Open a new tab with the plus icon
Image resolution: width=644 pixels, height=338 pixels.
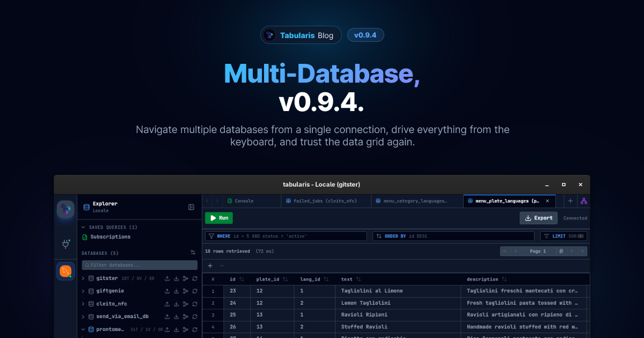click(570, 201)
